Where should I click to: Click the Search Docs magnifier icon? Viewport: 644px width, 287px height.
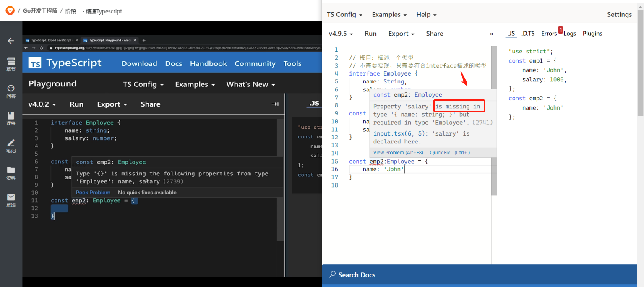click(x=332, y=274)
